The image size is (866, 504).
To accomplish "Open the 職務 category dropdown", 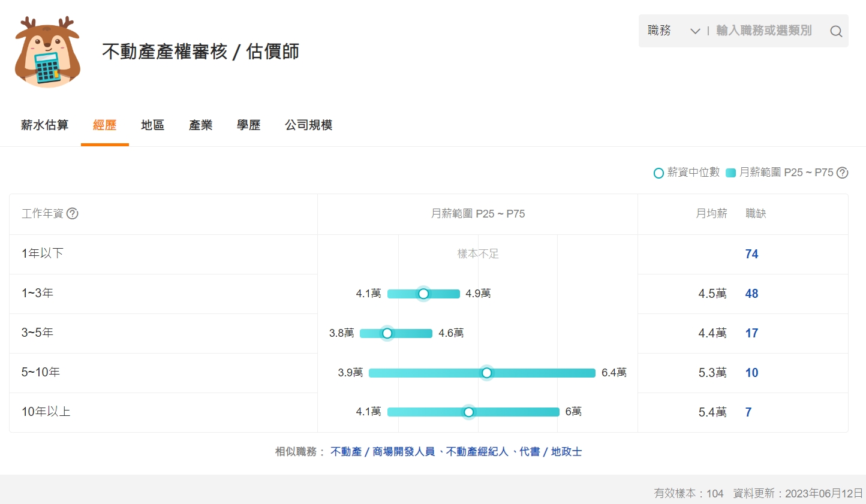I will pyautogui.click(x=660, y=31).
